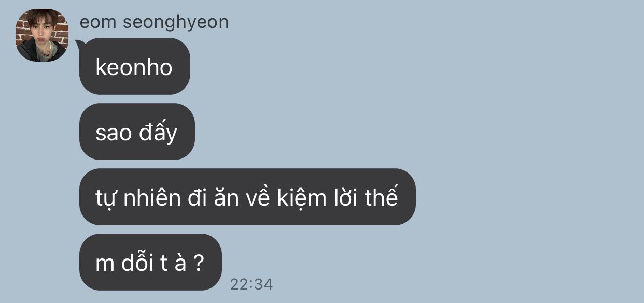This screenshot has height=303, width=644.
Task: Select the "m dỗi t à ?" message
Action: [150, 262]
